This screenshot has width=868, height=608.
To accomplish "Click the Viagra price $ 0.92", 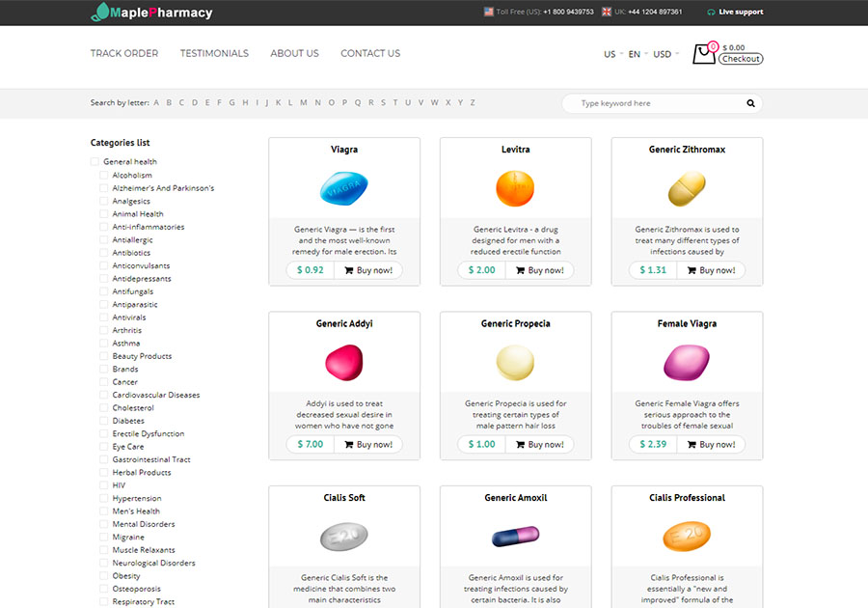I will 310,270.
